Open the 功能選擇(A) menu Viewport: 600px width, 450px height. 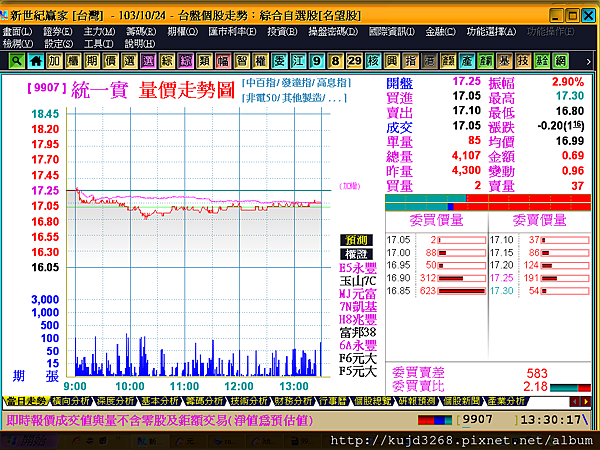[x=491, y=32]
